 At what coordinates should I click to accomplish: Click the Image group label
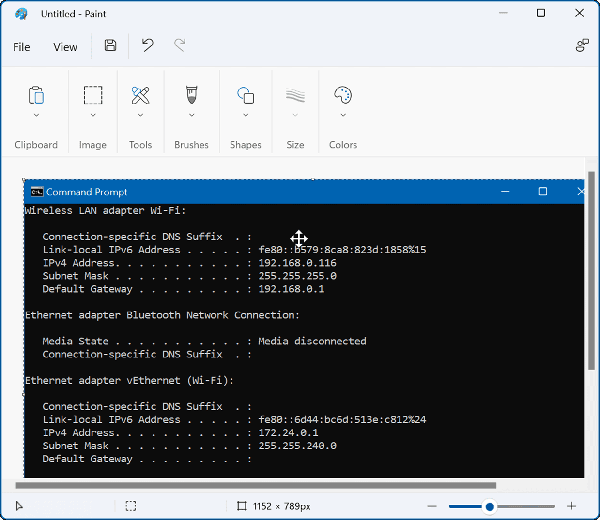(93, 145)
